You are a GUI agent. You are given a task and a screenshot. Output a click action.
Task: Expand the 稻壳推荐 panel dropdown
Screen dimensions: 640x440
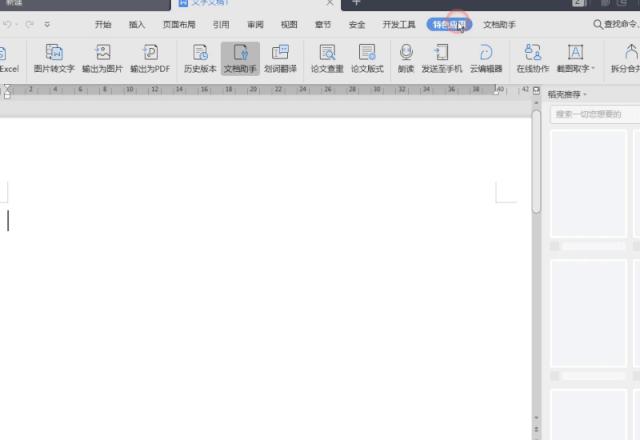(585, 95)
